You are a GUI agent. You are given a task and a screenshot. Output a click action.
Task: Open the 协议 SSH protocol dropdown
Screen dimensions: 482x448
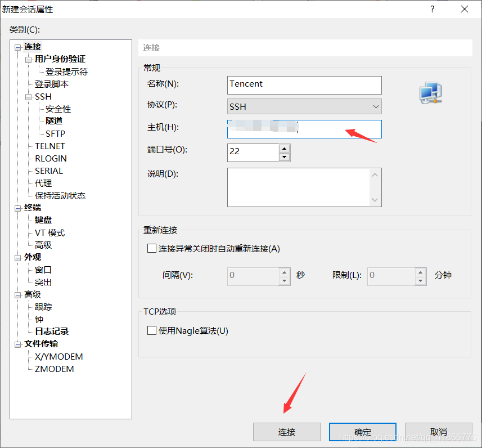pos(304,106)
